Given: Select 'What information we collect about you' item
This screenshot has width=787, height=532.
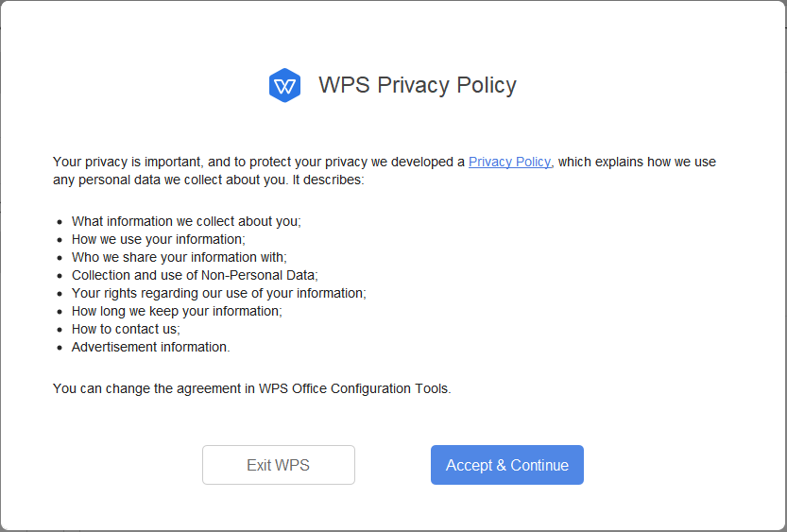Looking at the screenshot, I should click(x=186, y=221).
